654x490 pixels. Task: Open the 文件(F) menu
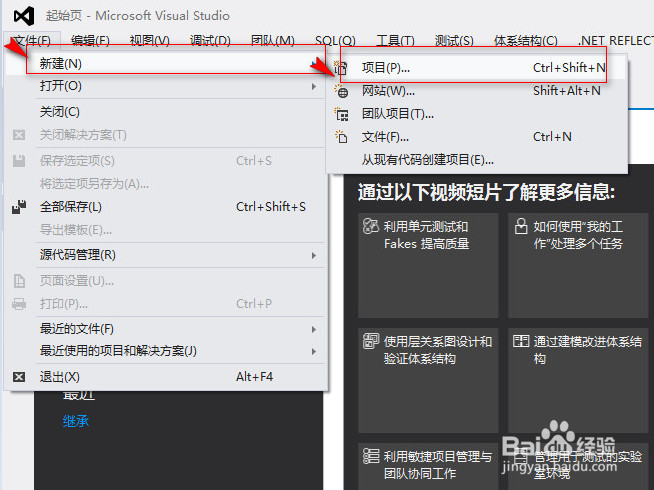pyautogui.click(x=32, y=40)
